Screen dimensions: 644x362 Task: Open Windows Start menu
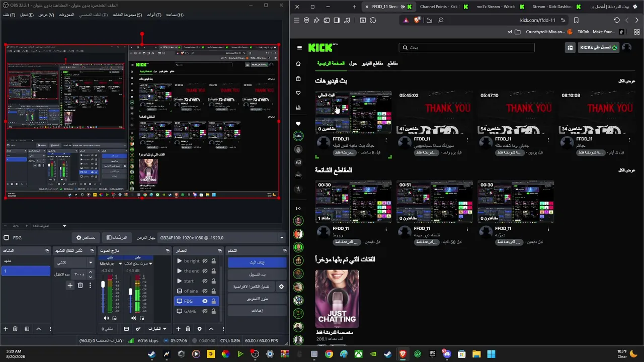click(491, 354)
